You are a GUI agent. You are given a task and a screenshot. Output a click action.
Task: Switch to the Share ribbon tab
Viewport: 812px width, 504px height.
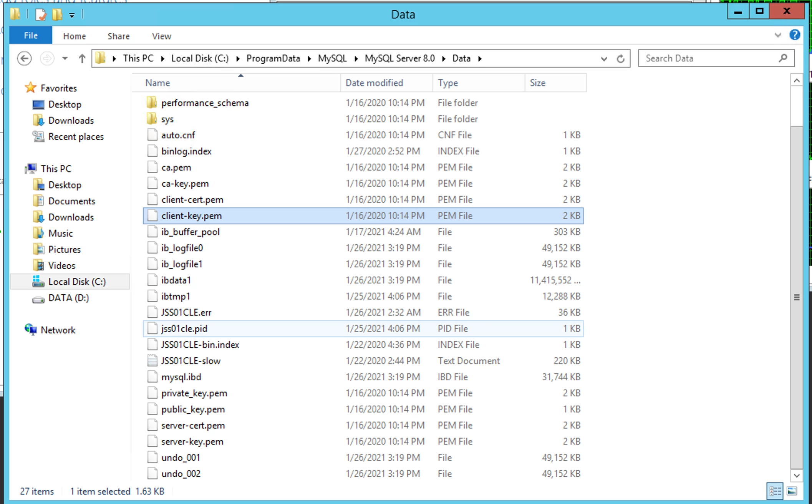[x=118, y=36]
